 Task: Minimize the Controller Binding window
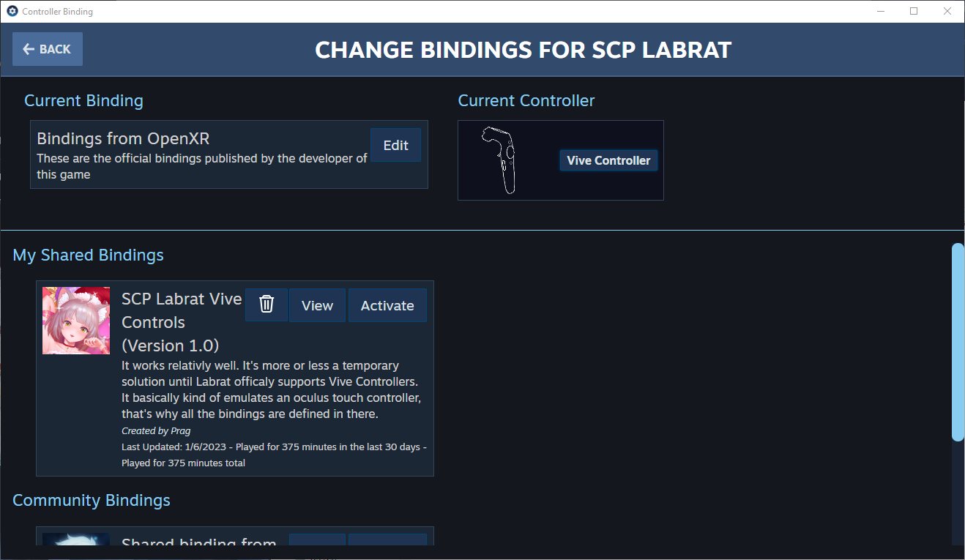pos(881,11)
